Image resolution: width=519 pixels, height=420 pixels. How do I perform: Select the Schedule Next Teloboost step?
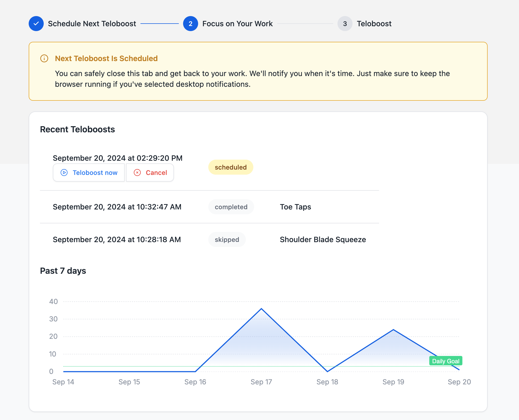click(x=92, y=24)
